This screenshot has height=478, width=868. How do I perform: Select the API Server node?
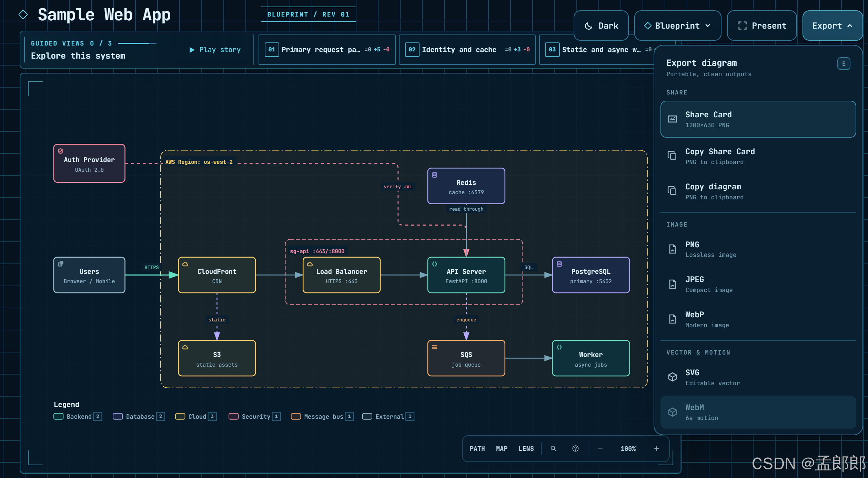[x=466, y=275]
